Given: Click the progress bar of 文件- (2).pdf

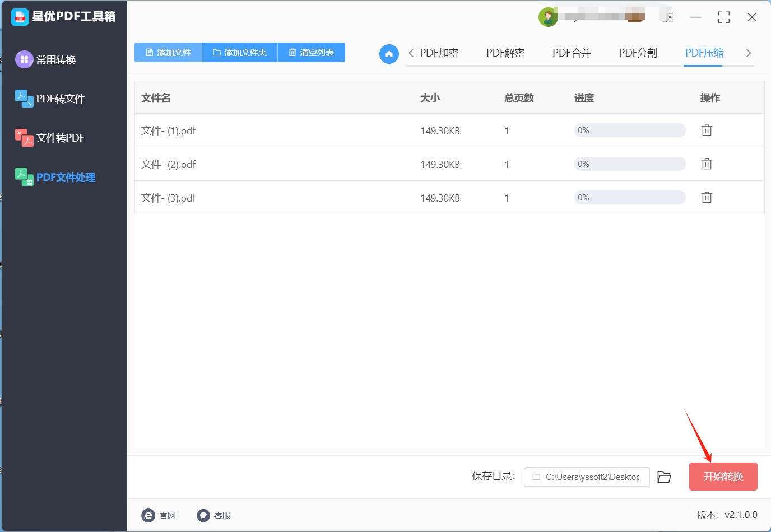Looking at the screenshot, I should coord(630,164).
